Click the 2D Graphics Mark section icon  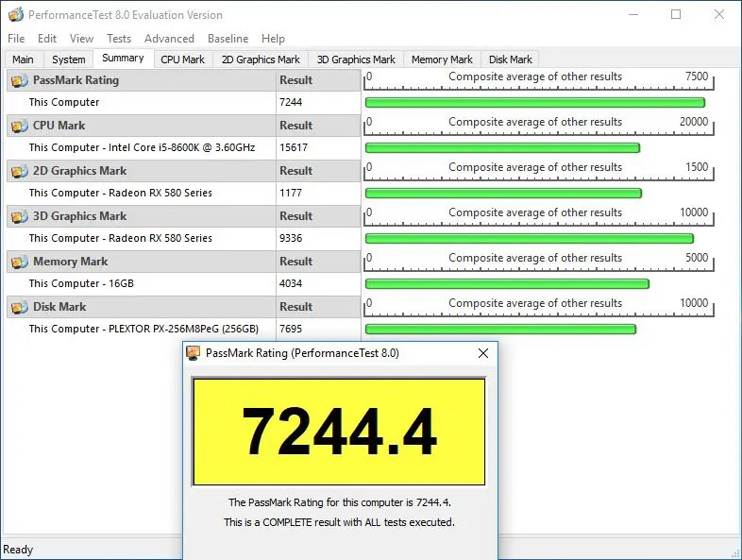[20, 171]
